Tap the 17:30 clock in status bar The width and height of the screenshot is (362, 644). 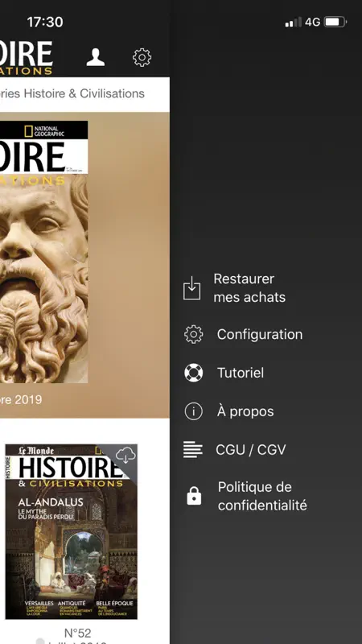tap(45, 22)
